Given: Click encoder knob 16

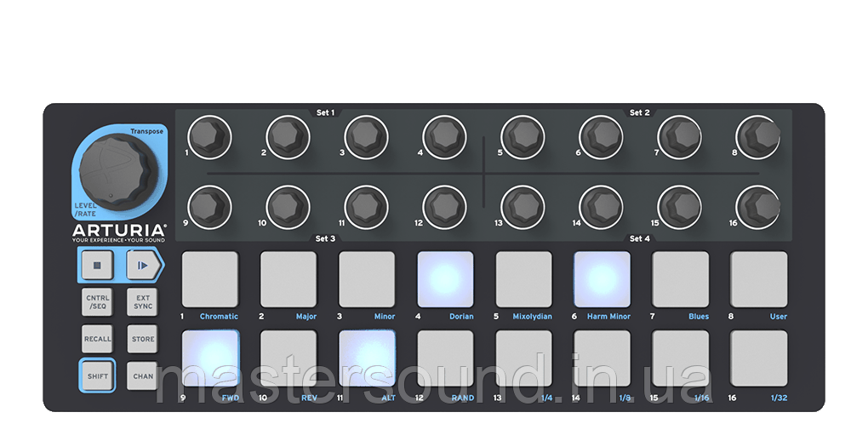Looking at the screenshot, I should point(758,207).
